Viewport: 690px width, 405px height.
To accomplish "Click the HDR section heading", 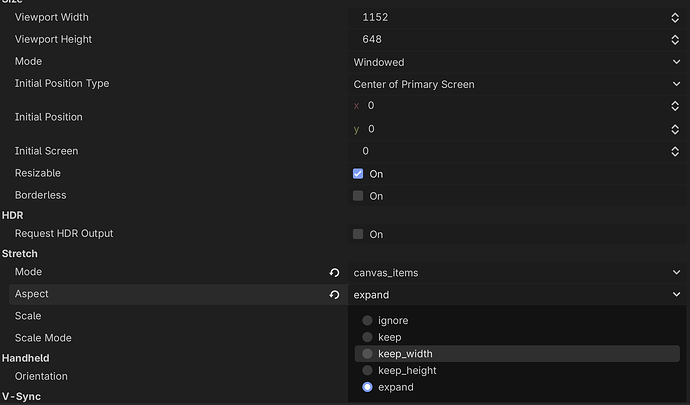I will click(12, 215).
